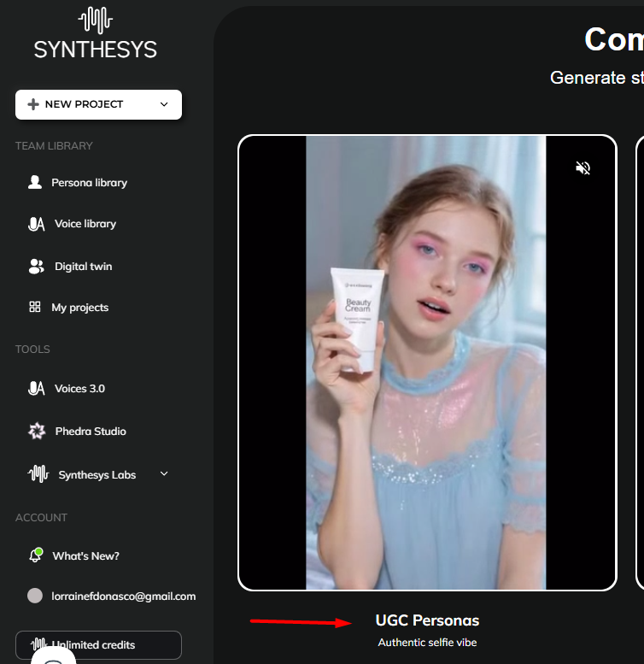Open lorrainefdonasco@gmail.com account
Screen dimensions: 644x664
(124, 596)
